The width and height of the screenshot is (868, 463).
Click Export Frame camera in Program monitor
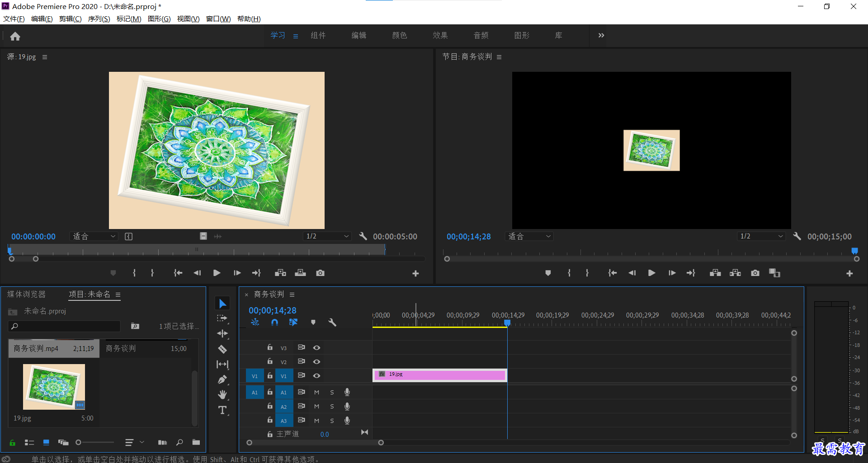(x=755, y=273)
